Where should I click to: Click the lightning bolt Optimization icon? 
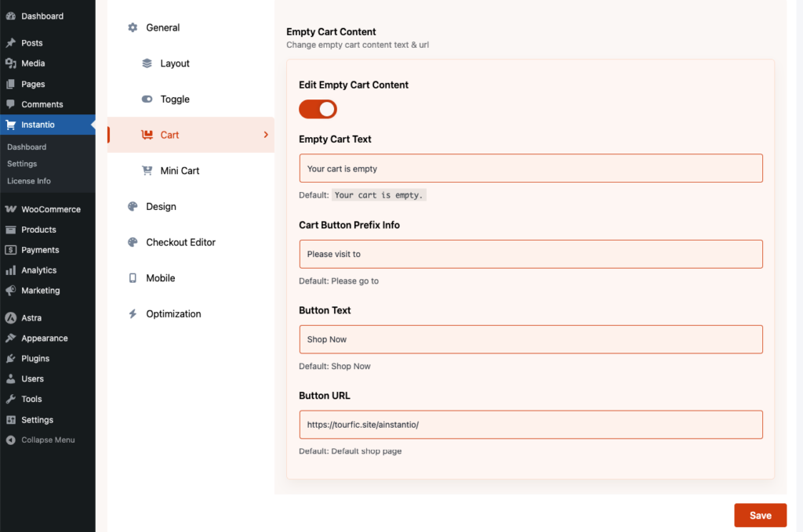133,314
